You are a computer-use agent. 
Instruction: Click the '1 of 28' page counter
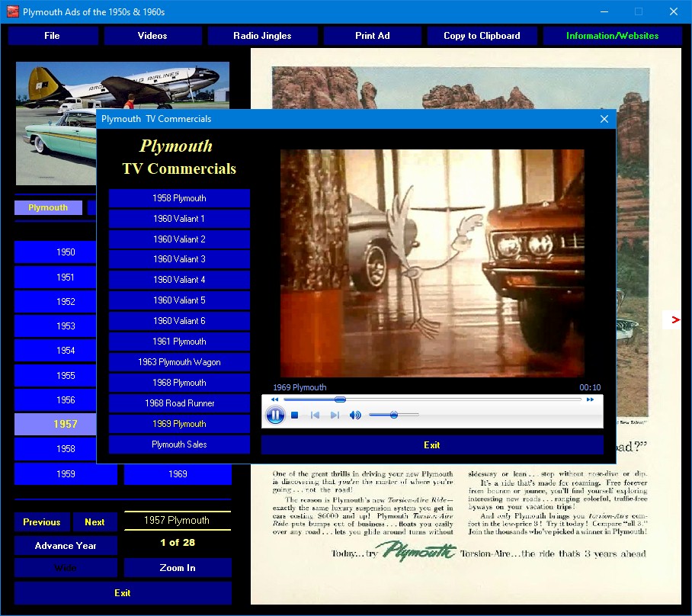178,543
